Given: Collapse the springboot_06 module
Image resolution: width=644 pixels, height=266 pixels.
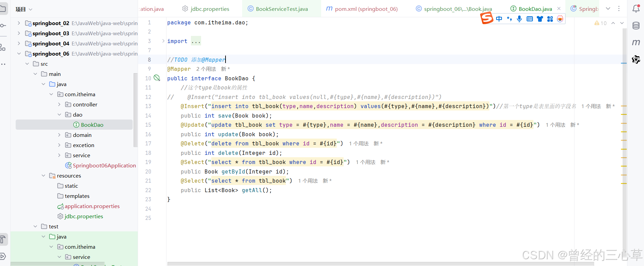Looking at the screenshot, I should 19,54.
